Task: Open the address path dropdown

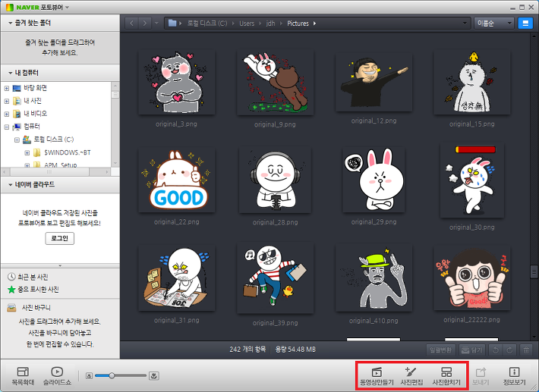Action: coord(465,24)
